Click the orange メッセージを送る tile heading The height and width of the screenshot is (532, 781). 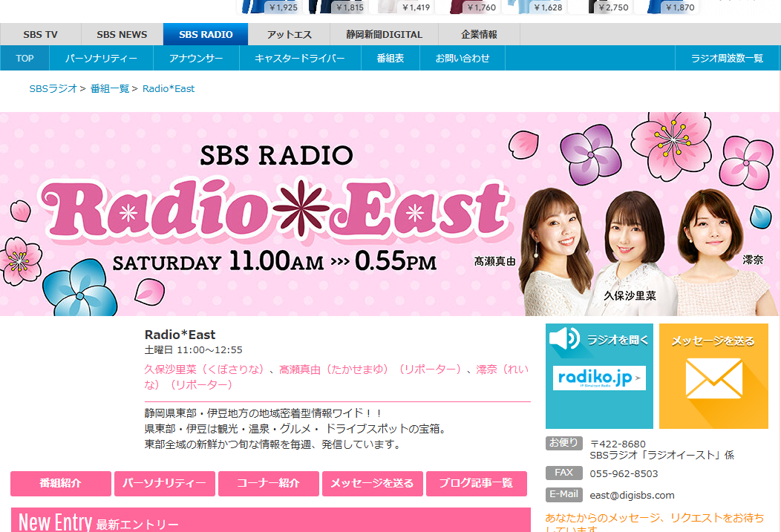click(713, 341)
